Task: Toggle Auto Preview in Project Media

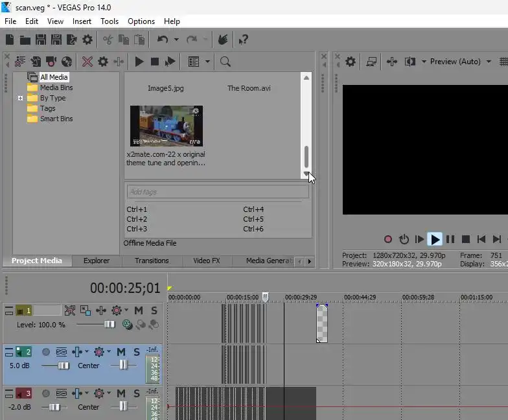Action: coord(170,62)
